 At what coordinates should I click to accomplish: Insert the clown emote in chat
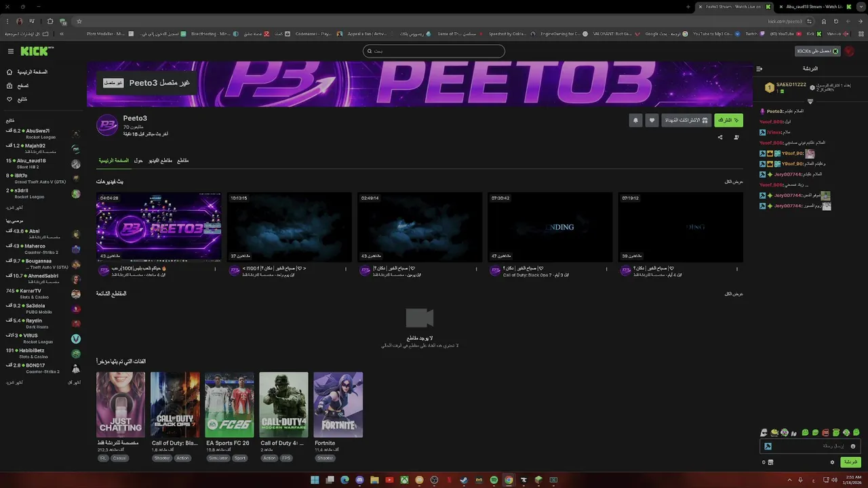785,432
